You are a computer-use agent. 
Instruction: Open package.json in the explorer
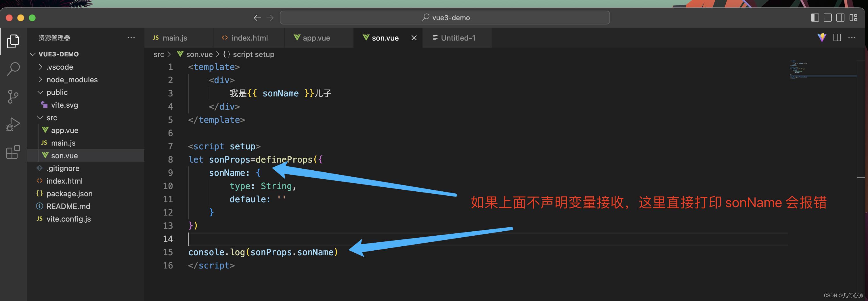pos(86,193)
